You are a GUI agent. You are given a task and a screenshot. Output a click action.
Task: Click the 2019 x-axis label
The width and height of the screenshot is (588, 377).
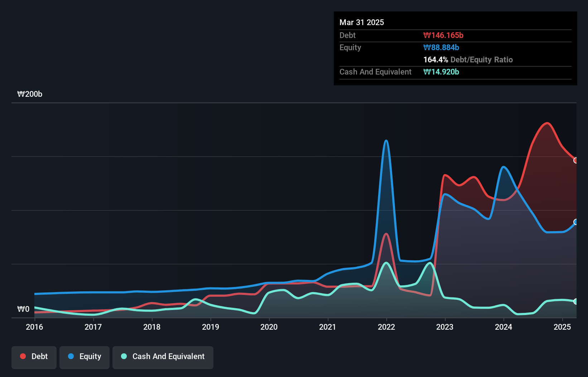click(x=211, y=327)
